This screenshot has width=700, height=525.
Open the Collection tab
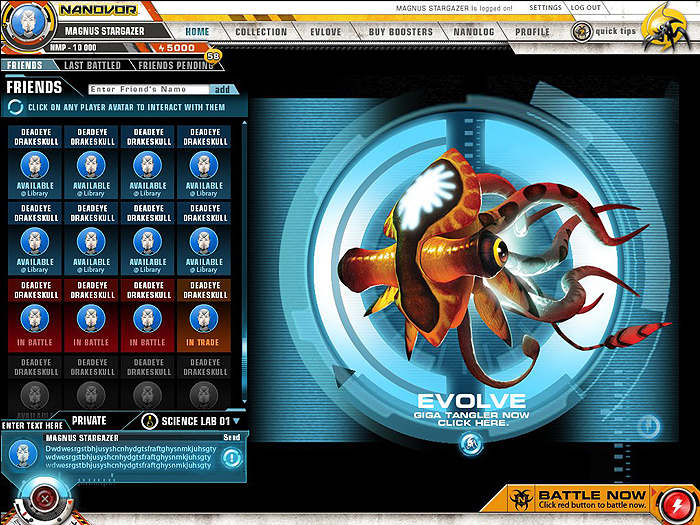[x=260, y=32]
